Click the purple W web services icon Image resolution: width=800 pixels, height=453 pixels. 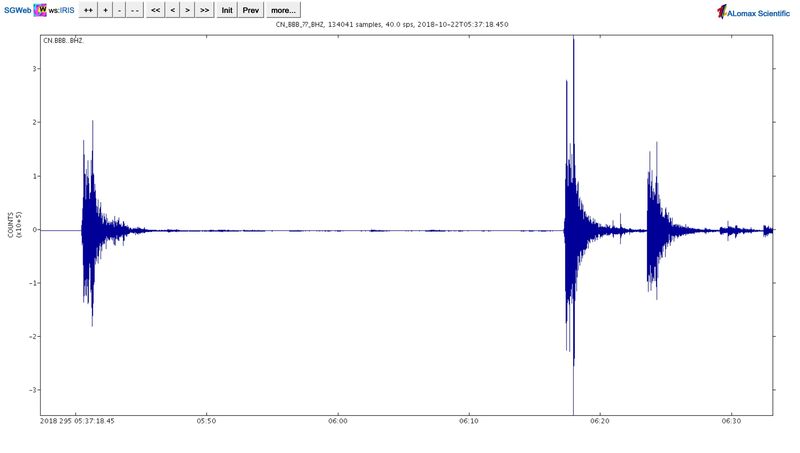(x=40, y=10)
